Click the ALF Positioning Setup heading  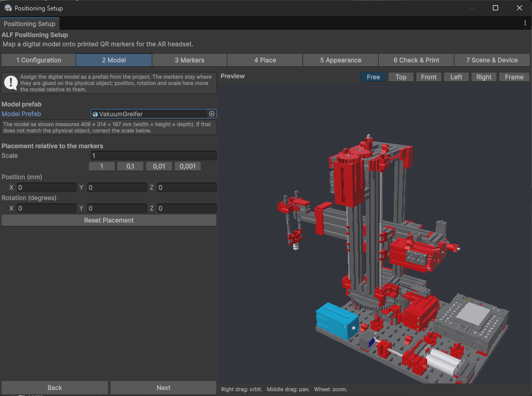point(35,35)
